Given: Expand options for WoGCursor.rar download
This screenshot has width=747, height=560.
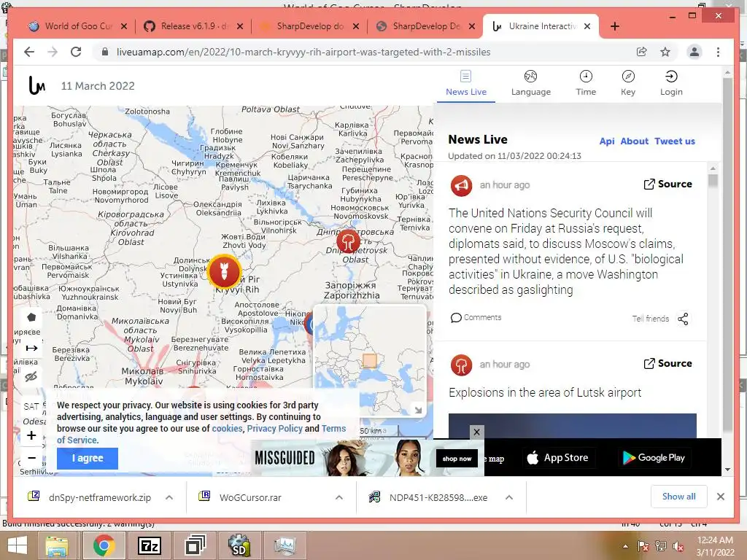Looking at the screenshot, I should (x=339, y=497).
